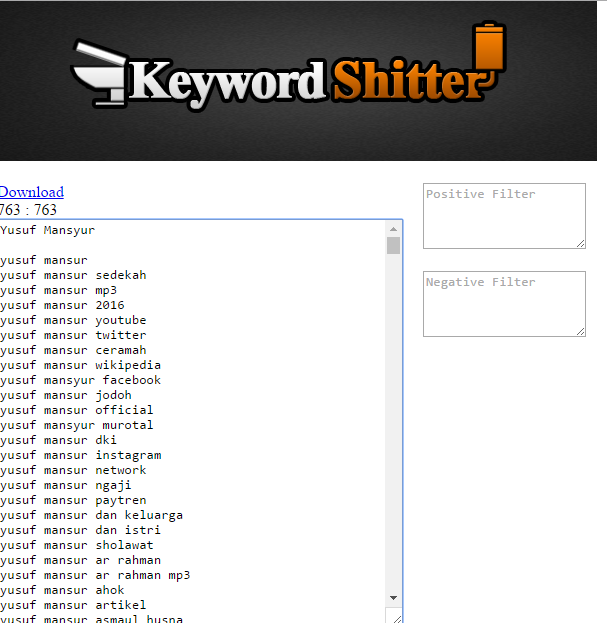Image resolution: width=607 pixels, height=623 pixels.
Task: Click the 'yusuf mansur dan istri' line
Action: coord(81,530)
